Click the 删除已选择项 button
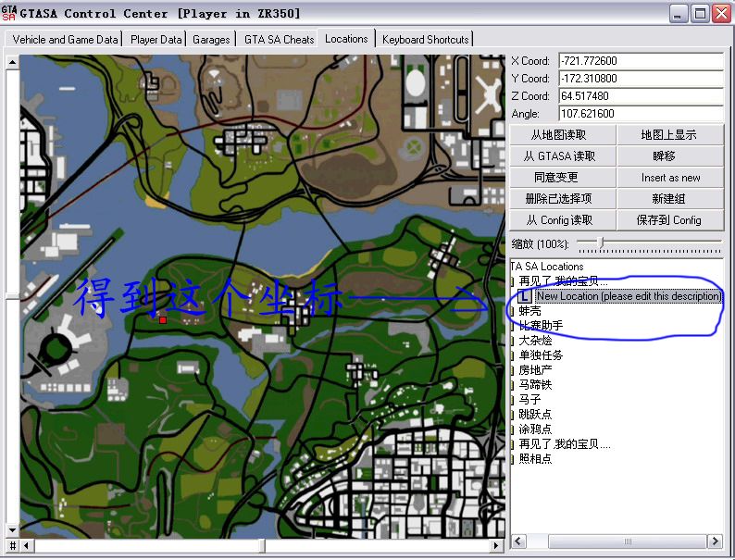735x560 pixels. (x=562, y=199)
